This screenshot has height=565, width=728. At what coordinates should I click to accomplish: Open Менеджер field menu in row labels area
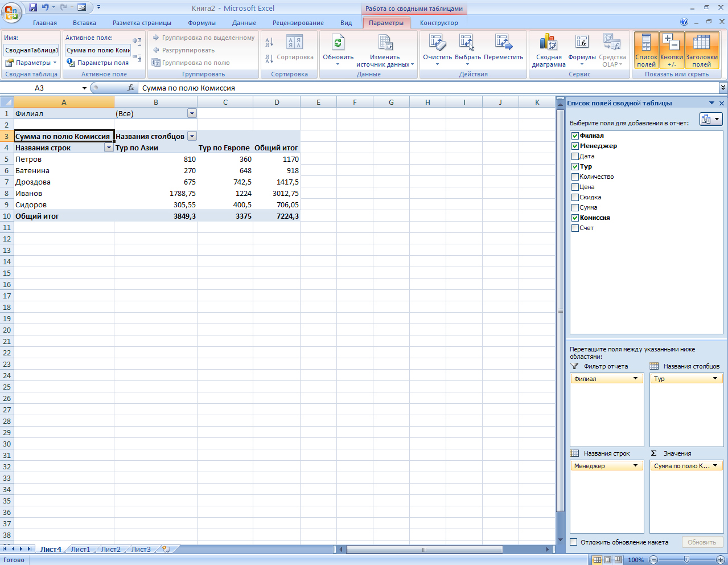click(x=636, y=466)
